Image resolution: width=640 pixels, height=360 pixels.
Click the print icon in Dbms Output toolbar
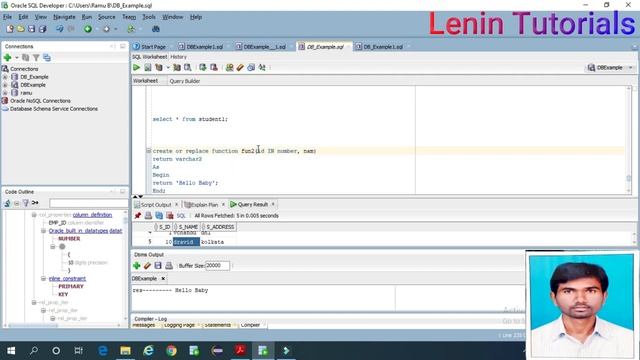pos(169,266)
